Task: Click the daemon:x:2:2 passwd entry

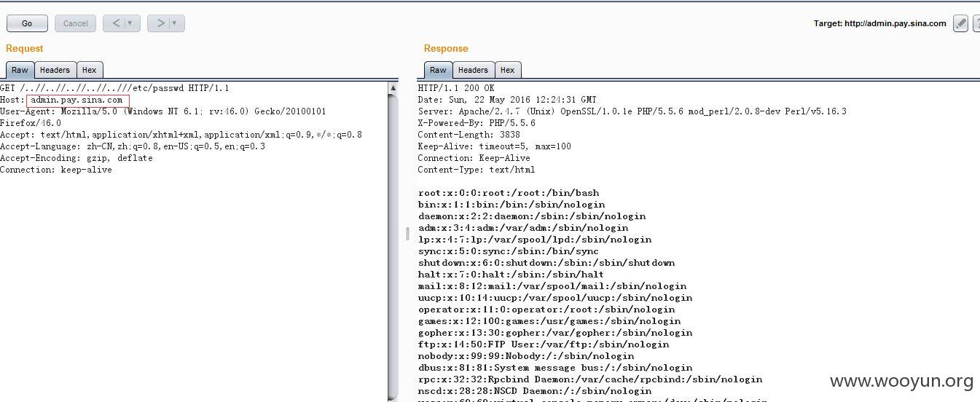Action: [532, 216]
